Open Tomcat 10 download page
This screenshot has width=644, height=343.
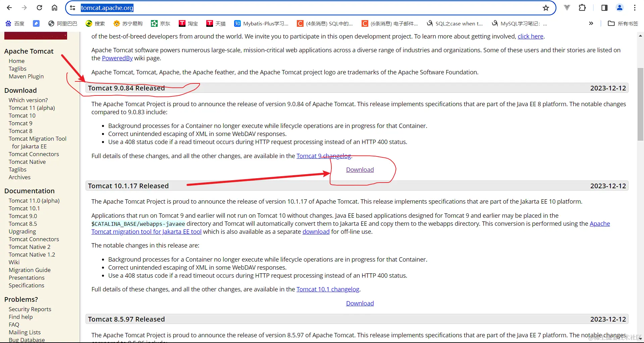[22, 116]
